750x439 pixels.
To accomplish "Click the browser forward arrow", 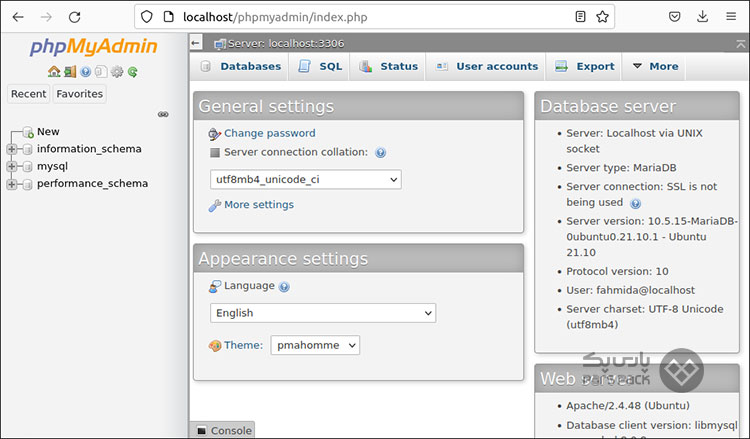I will pos(46,17).
